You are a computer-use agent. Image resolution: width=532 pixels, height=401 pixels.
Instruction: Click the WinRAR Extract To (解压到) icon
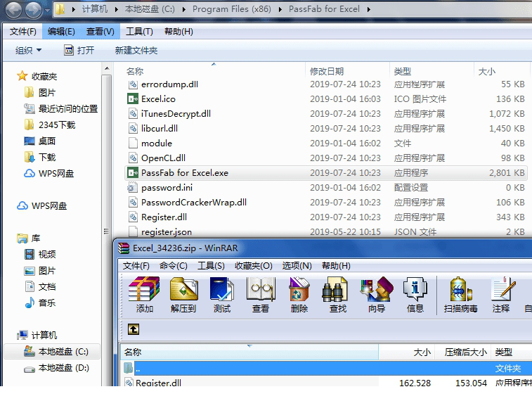183,290
